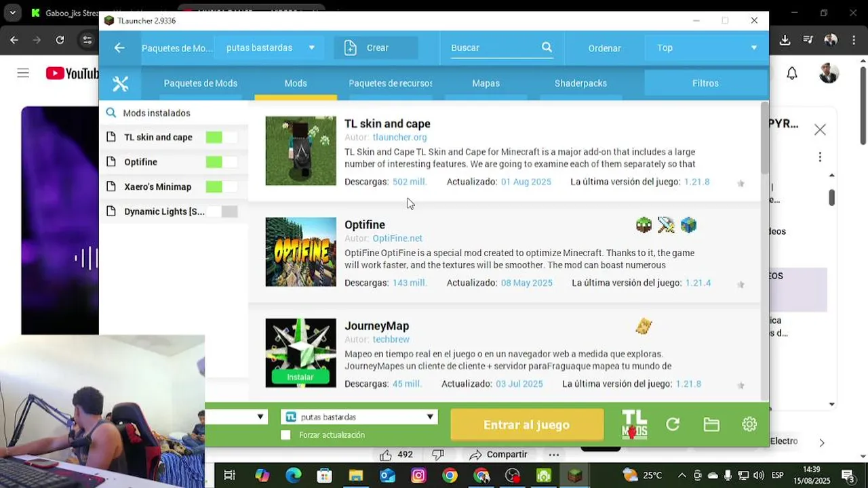The height and width of the screenshot is (488, 868).
Task: Click the browser reload button
Action: tap(60, 40)
